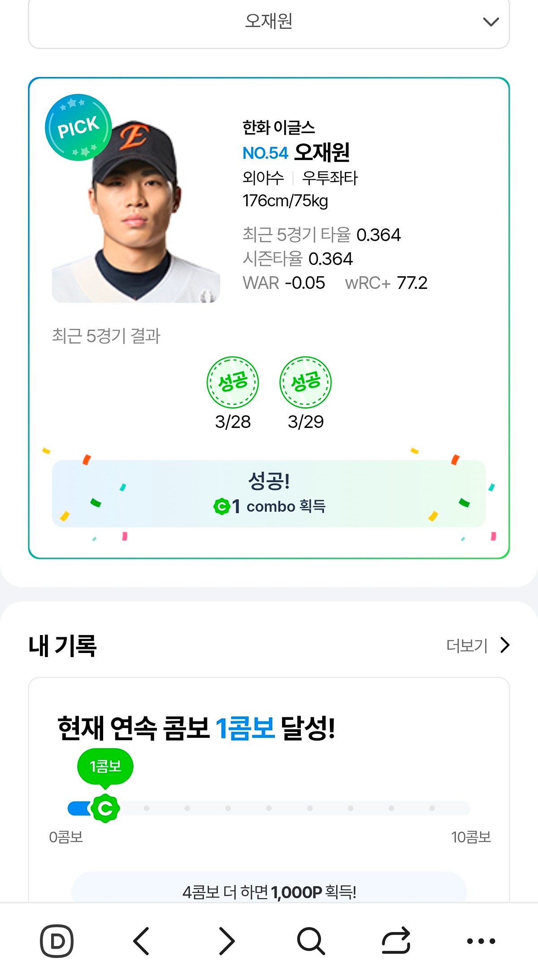This screenshot has height=980, width=538.
Task: Tap the 3/28 성공 stamp
Action: [x=233, y=383]
